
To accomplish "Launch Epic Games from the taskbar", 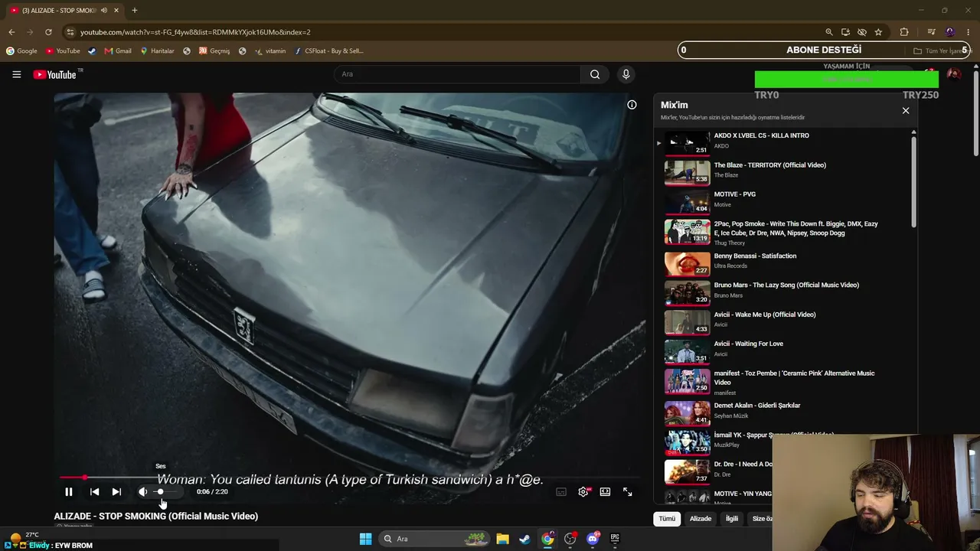I will point(615,539).
